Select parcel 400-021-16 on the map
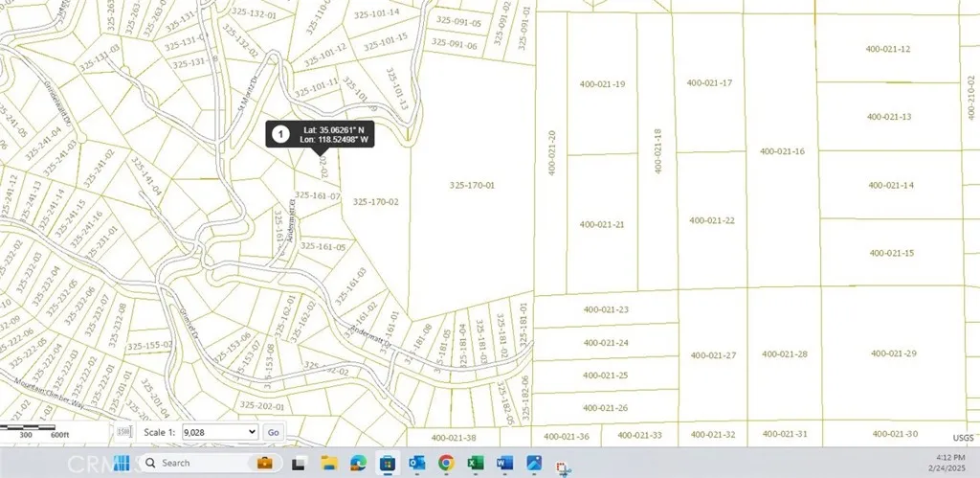The image size is (980, 478). tap(782, 151)
